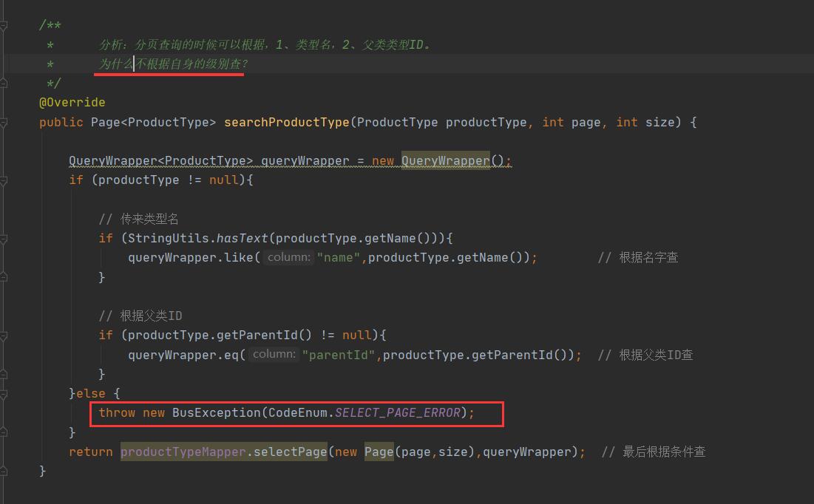Click the public keyword in the method signature

[61, 123]
